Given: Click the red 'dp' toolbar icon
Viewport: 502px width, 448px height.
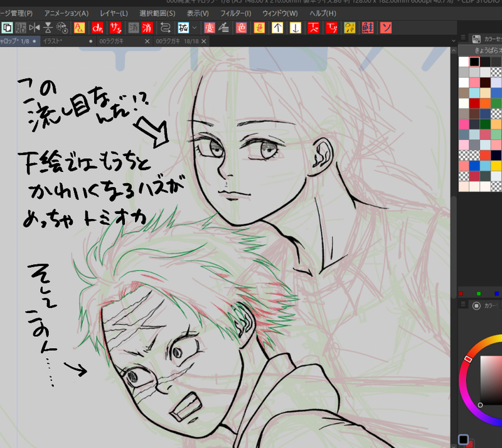Looking at the screenshot, I should click(x=97, y=28).
